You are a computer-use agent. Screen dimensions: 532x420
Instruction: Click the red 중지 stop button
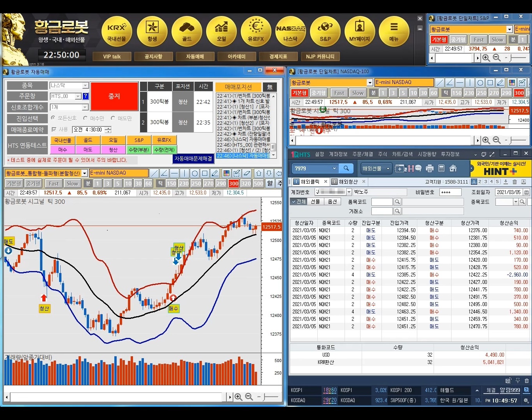coord(114,96)
